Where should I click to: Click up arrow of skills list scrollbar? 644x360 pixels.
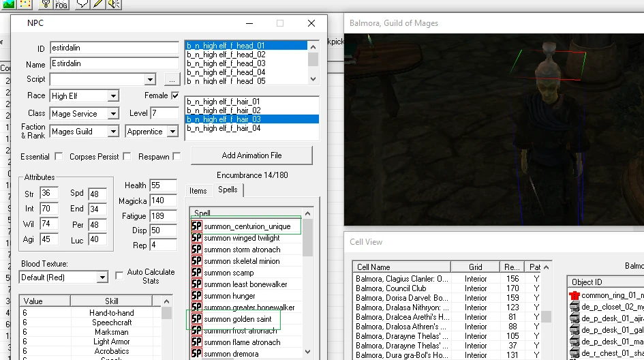(x=166, y=301)
